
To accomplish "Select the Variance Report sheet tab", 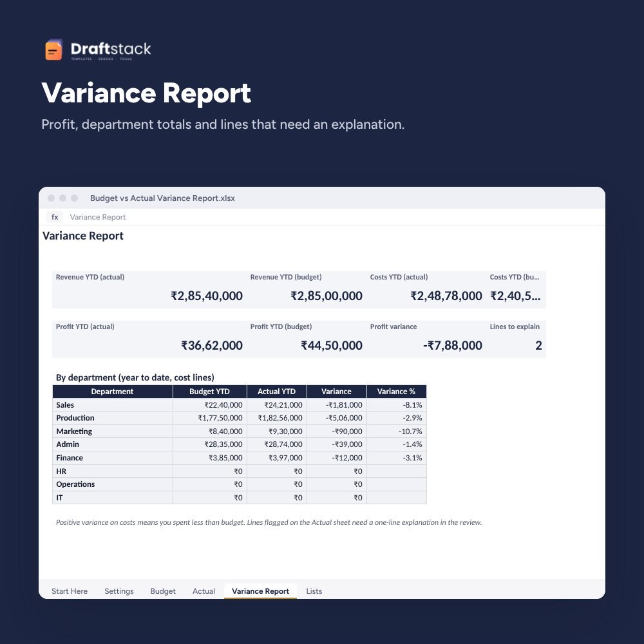I will [260, 591].
